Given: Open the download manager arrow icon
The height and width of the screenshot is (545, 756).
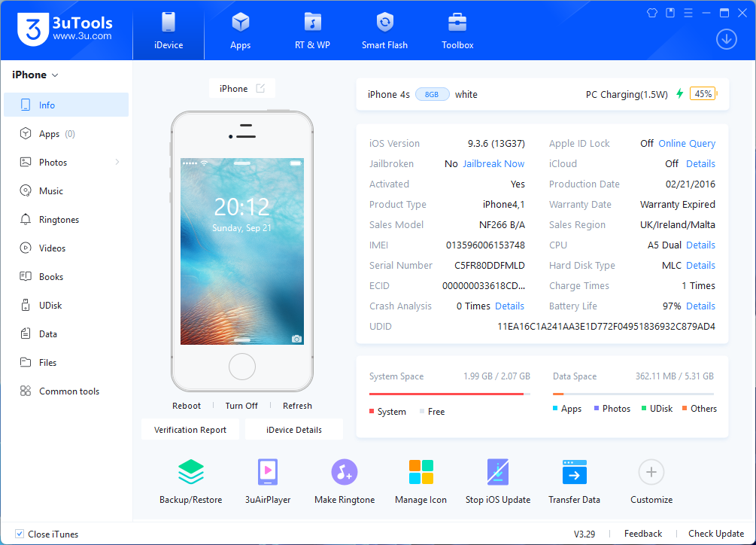Looking at the screenshot, I should (x=726, y=39).
